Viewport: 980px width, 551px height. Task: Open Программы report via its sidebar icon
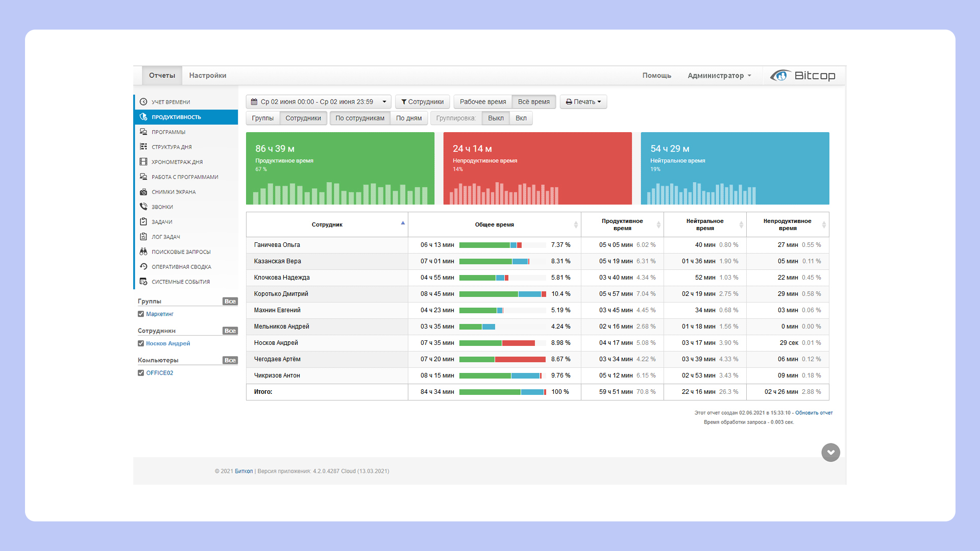pos(143,132)
